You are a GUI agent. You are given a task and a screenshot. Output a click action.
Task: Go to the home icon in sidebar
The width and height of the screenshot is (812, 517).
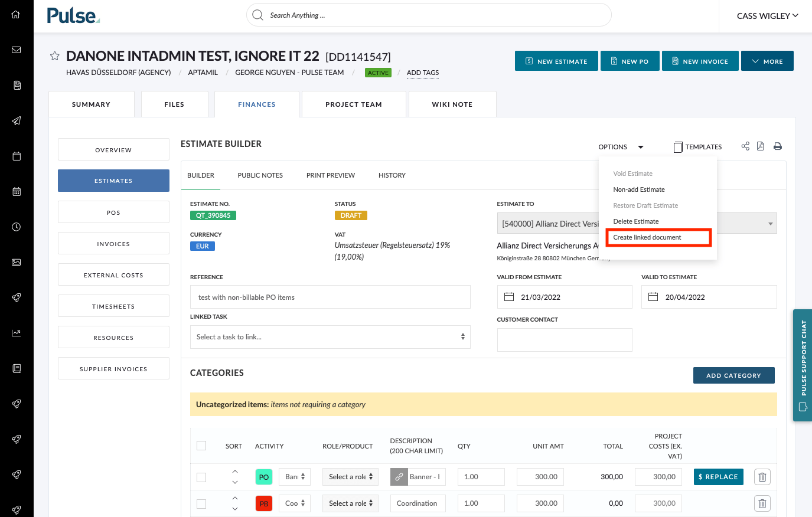pos(16,15)
